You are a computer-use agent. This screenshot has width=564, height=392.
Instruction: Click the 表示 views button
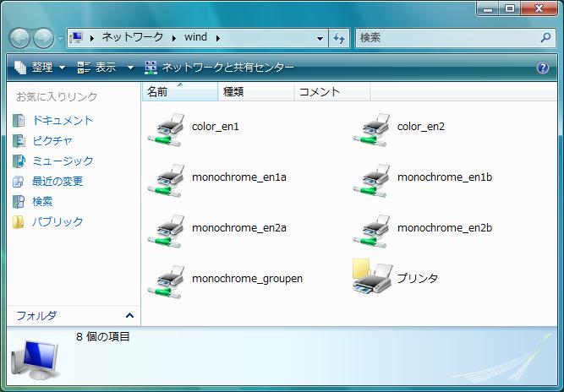tap(96, 68)
